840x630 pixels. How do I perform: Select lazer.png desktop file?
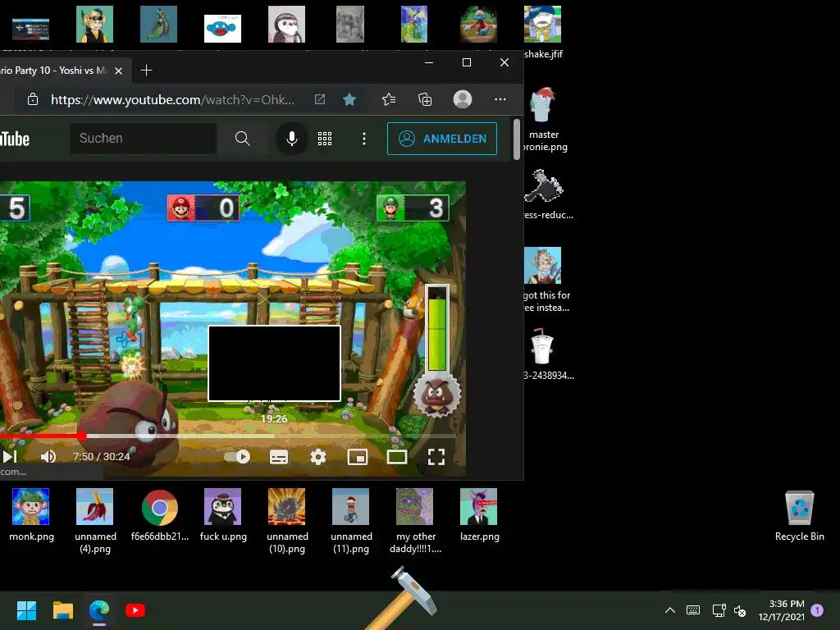pyautogui.click(x=479, y=515)
